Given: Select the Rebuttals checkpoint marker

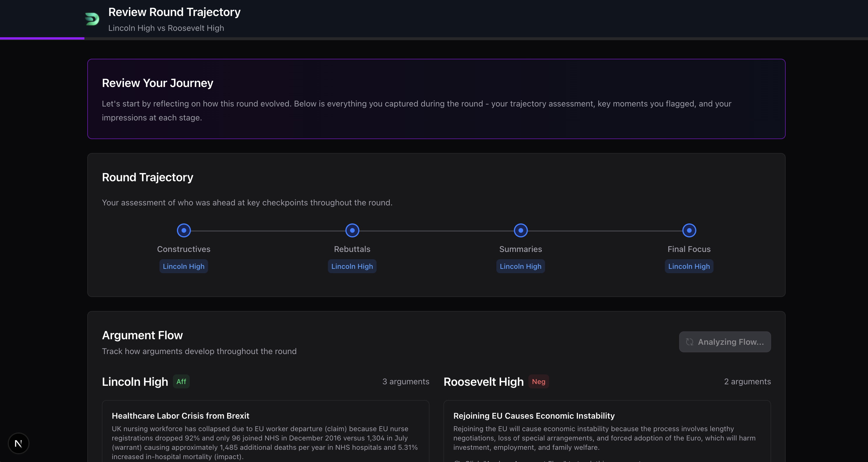Looking at the screenshot, I should point(352,230).
